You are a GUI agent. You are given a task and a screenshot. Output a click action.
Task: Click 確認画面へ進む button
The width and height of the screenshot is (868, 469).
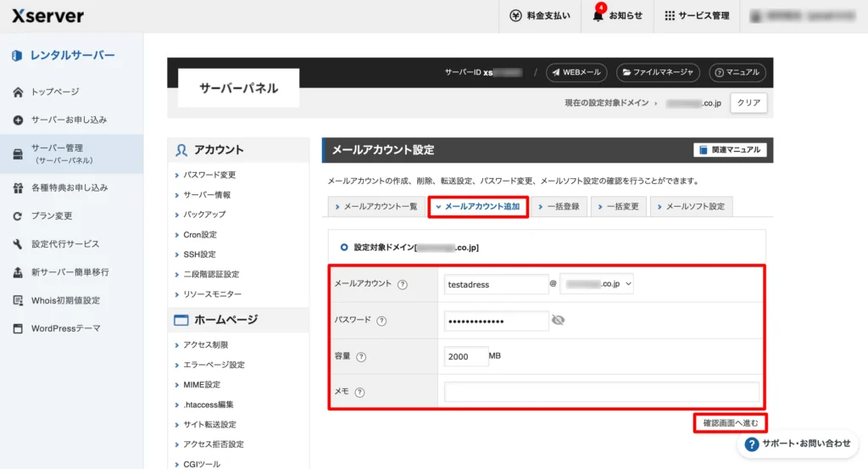tap(730, 422)
